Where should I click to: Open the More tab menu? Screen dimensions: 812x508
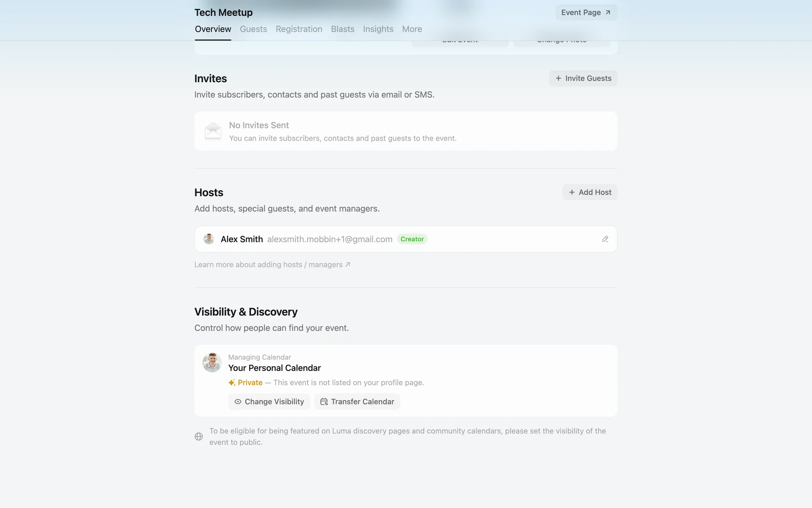(412, 29)
